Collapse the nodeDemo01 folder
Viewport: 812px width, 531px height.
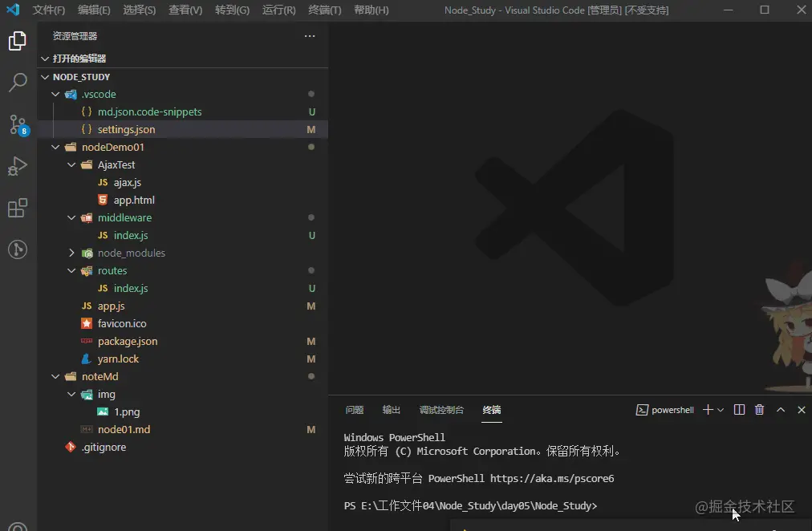pyautogui.click(x=55, y=147)
